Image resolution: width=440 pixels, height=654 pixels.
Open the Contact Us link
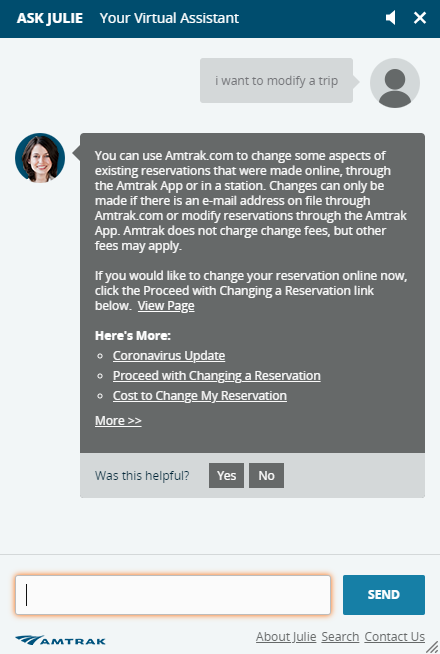(395, 637)
